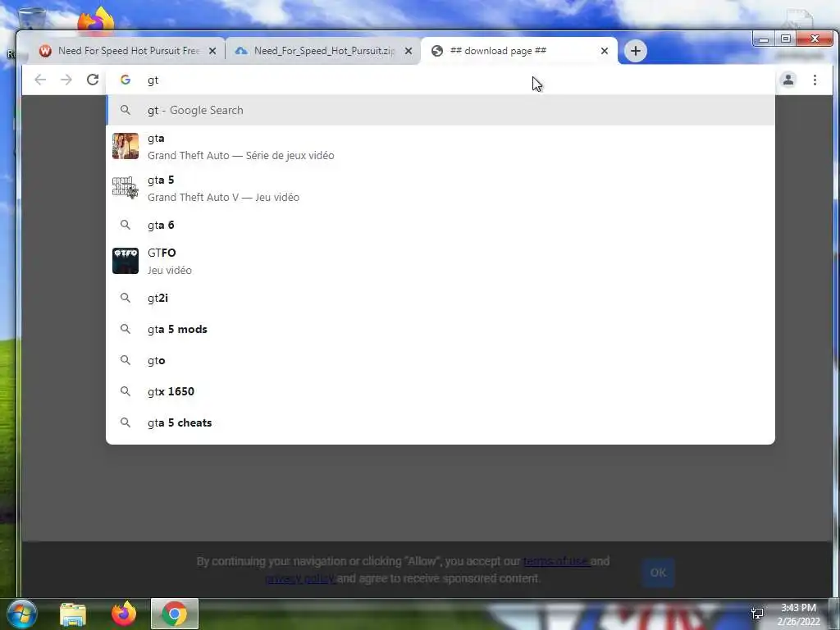Click the gta thumbnail image

pos(126,146)
